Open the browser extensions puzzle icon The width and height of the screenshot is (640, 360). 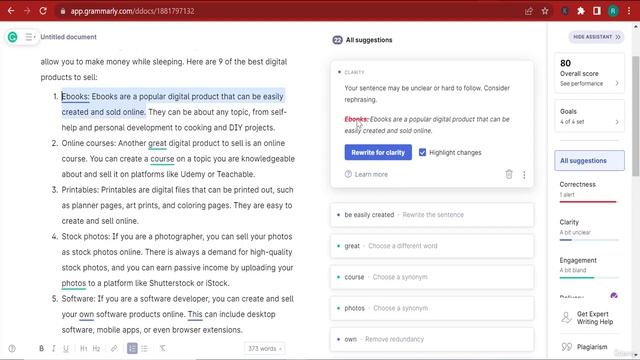(x=581, y=11)
